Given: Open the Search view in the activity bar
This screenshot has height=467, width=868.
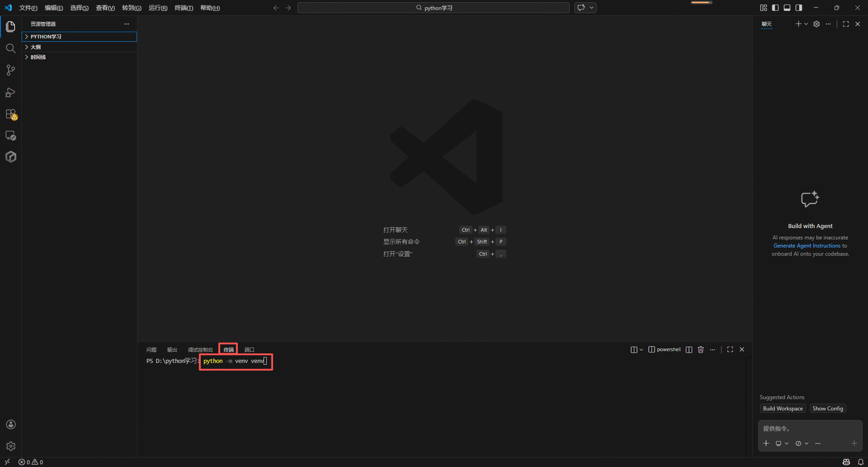Looking at the screenshot, I should click(11, 48).
